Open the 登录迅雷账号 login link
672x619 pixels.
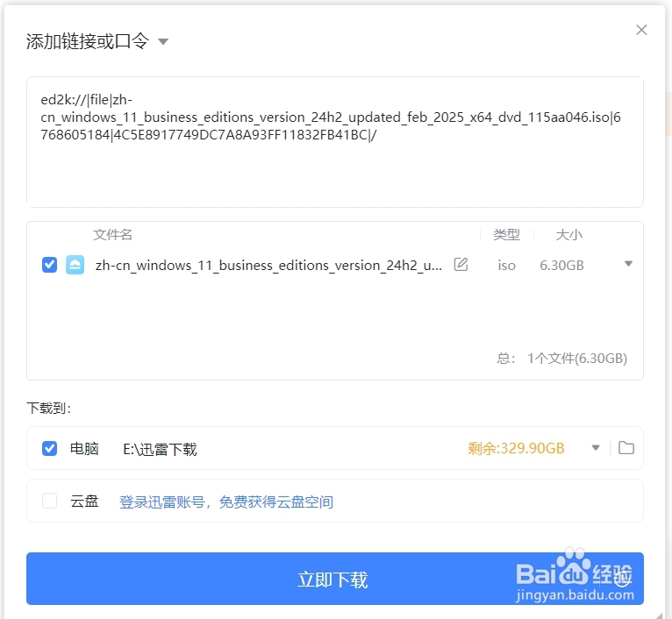(226, 502)
